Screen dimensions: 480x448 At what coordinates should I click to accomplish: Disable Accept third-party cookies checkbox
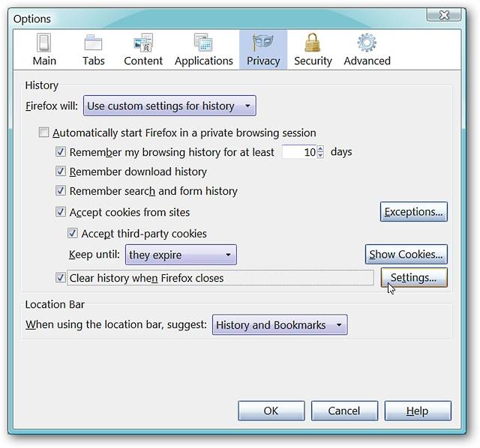tap(73, 233)
